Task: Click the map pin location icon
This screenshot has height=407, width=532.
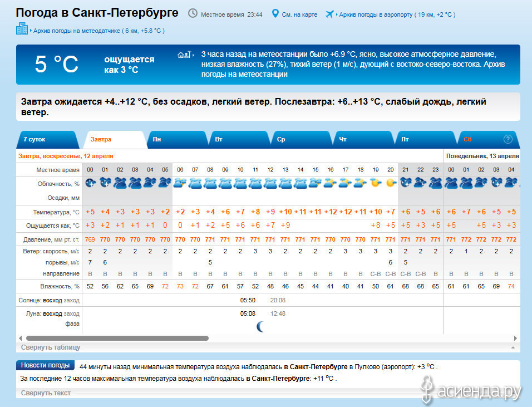Action: click(275, 13)
